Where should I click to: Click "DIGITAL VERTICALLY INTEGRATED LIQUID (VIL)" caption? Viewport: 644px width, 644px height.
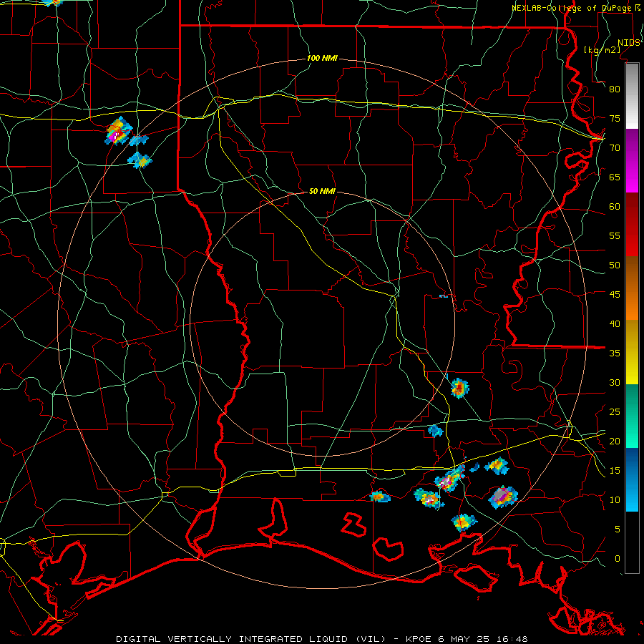251,639
